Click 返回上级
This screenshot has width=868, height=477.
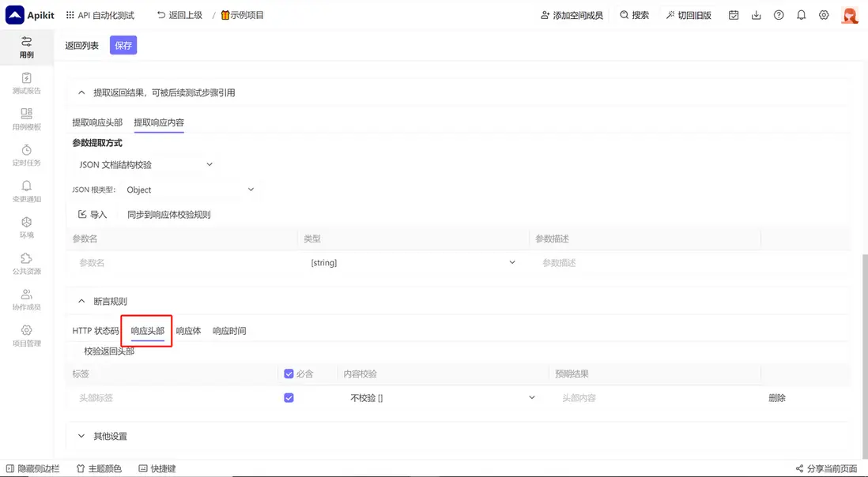(180, 15)
